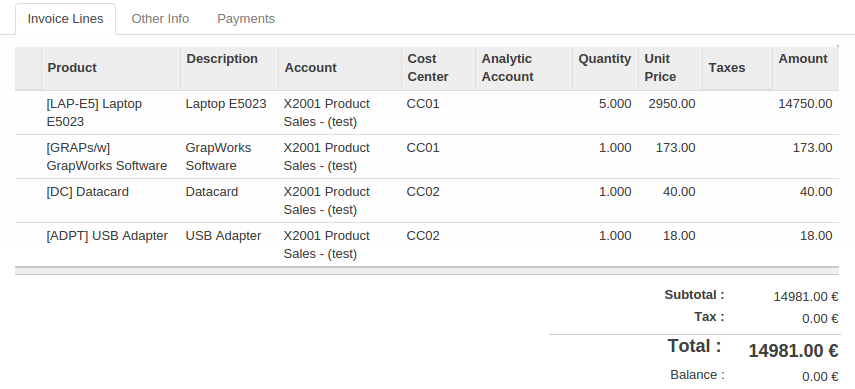Click the unit price 2950.00 cell
The width and height of the screenshot is (855, 389).
pos(670,112)
